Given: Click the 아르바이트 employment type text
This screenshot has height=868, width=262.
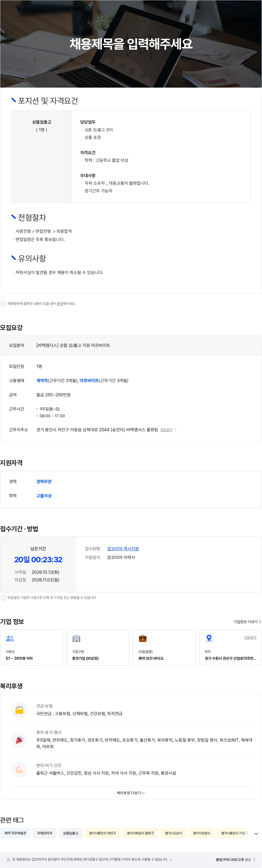Looking at the screenshot, I should (89, 381).
